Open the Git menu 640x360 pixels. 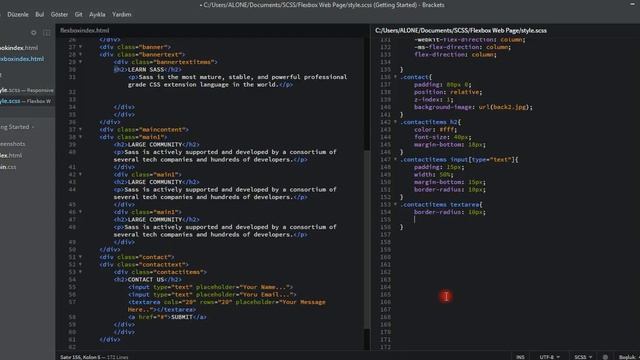click(78, 14)
